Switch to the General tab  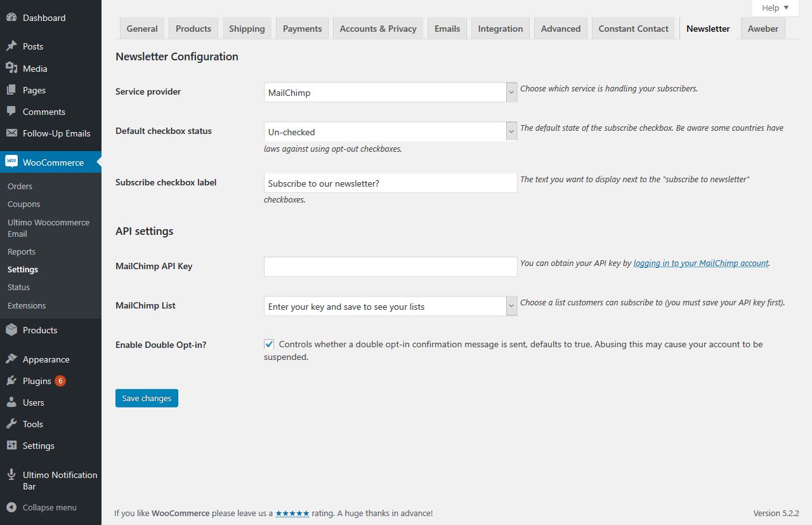(x=142, y=29)
